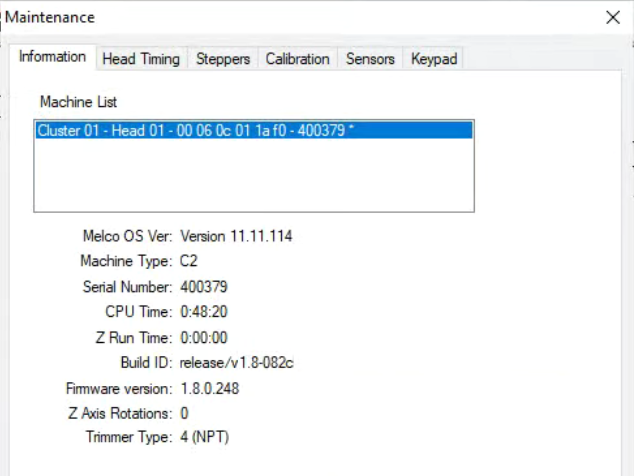The width and height of the screenshot is (634, 476).
Task: Click the Machine List label
Action: click(78, 102)
